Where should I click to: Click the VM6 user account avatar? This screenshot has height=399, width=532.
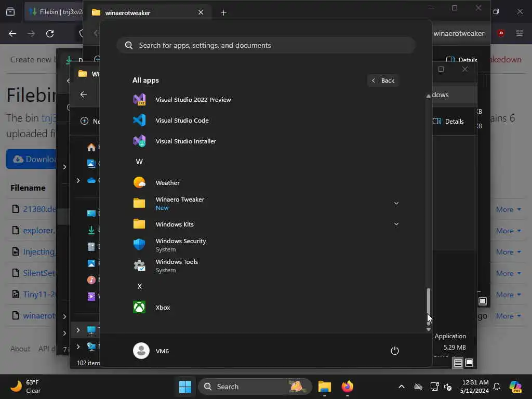(x=141, y=351)
